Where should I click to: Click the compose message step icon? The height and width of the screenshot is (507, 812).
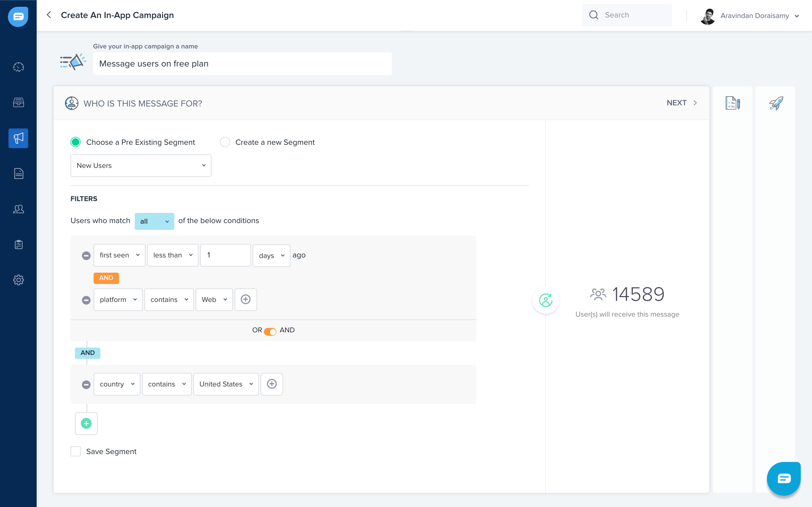coord(732,103)
